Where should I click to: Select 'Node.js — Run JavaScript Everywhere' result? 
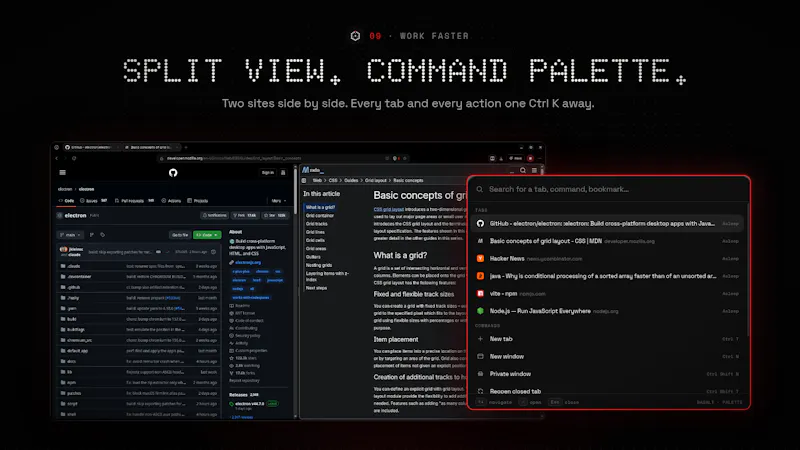tap(608, 311)
